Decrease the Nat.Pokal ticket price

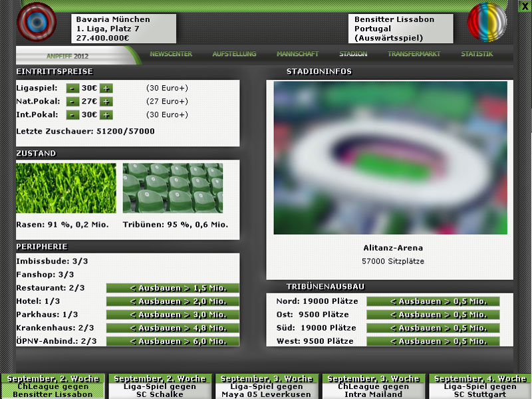[72, 102]
